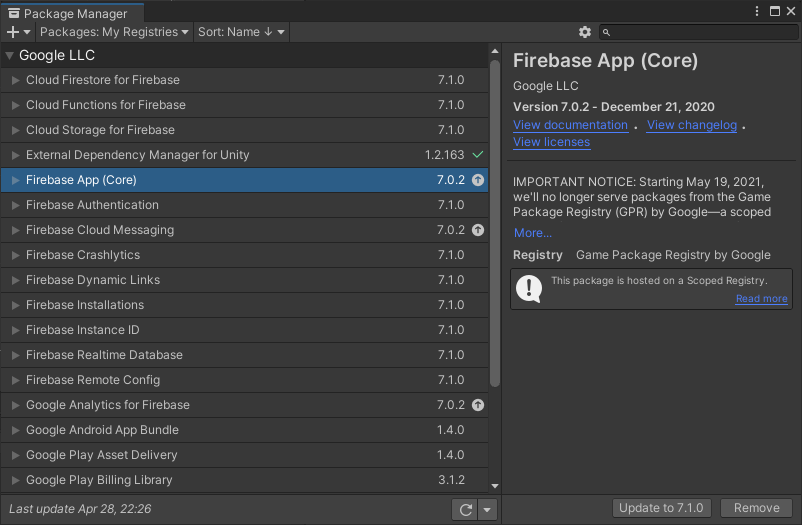Expand Firebase Authentication versions
The image size is (802, 525).
[15, 205]
